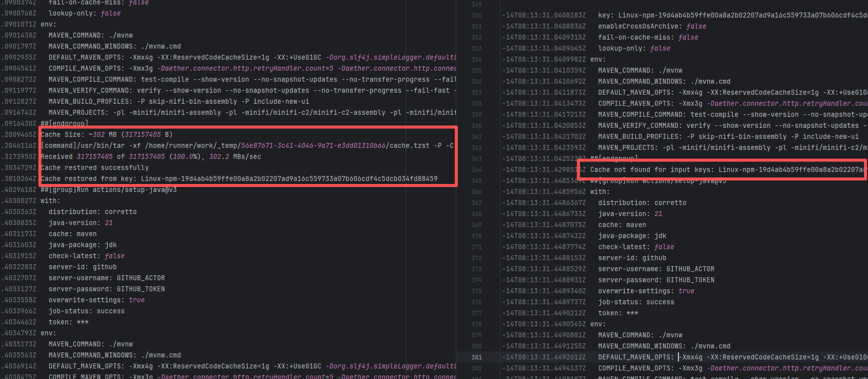
Task: Click the 'Cache Size: ~302 MB' log line
Action: coord(106,134)
